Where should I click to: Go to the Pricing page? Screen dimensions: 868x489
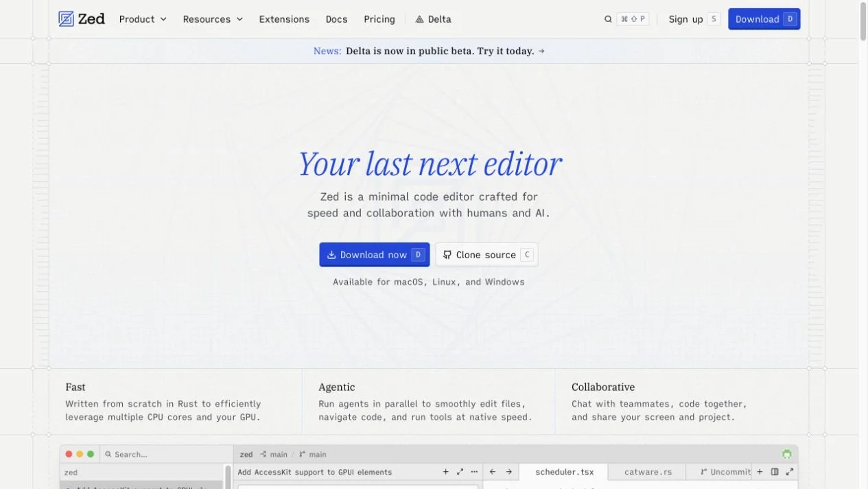click(379, 19)
